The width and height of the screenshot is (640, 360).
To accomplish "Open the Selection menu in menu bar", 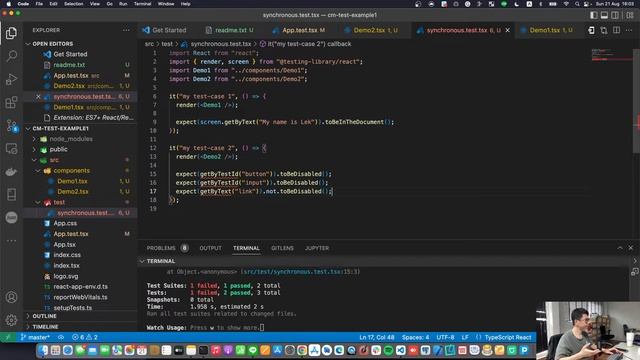I will tap(73, 4).
